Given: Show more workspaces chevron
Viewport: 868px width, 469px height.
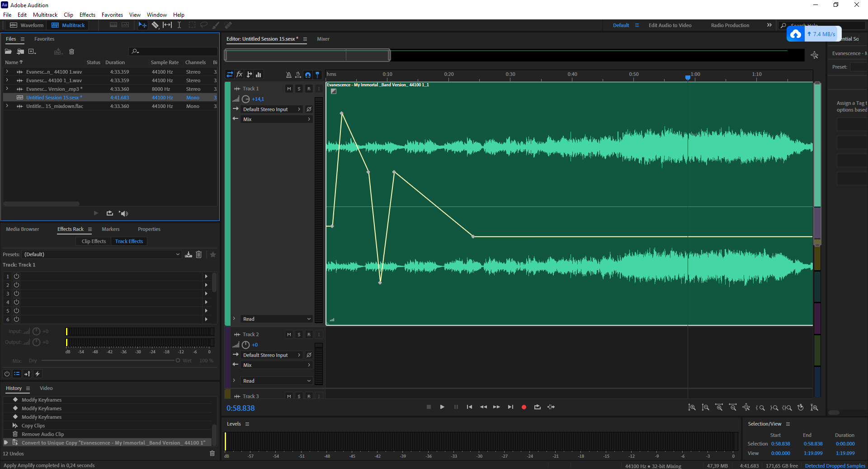Looking at the screenshot, I should [769, 25].
